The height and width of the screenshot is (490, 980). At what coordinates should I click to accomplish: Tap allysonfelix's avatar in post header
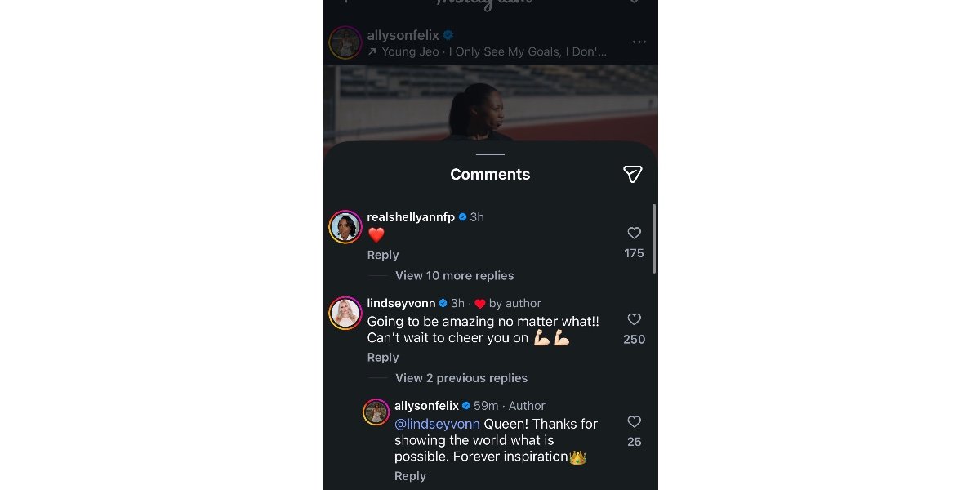345,42
